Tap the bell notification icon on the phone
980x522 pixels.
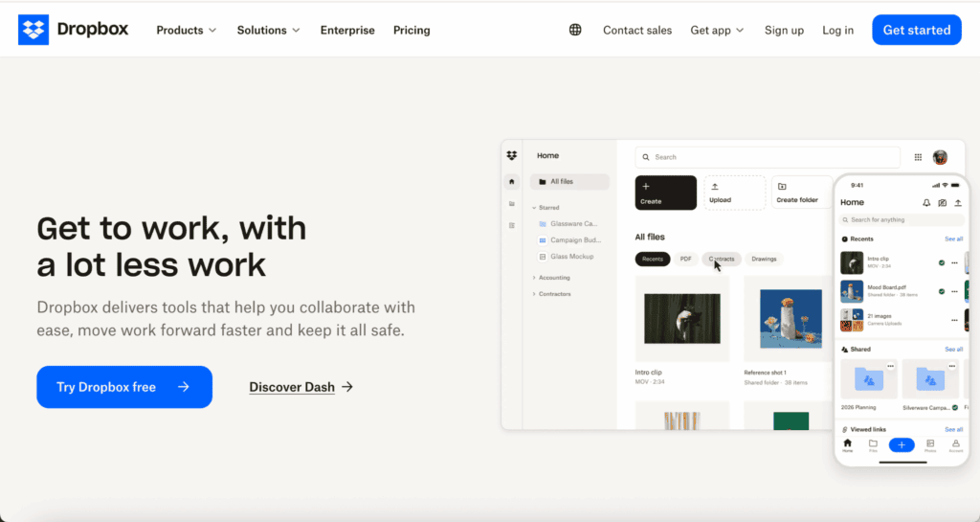[926, 202]
